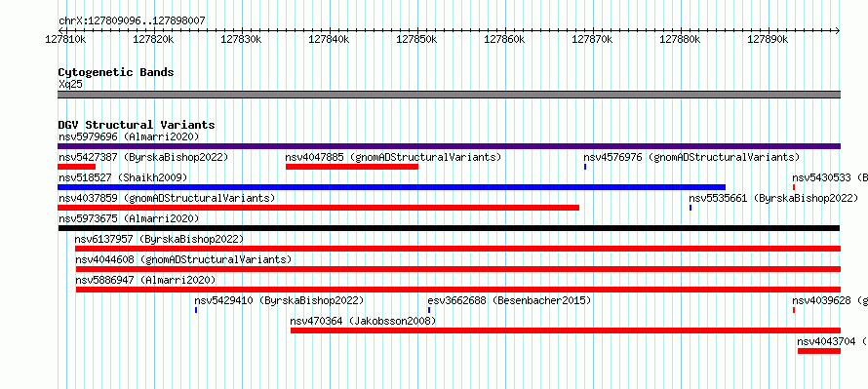Select the red bar under nsv4044608

click(x=458, y=269)
